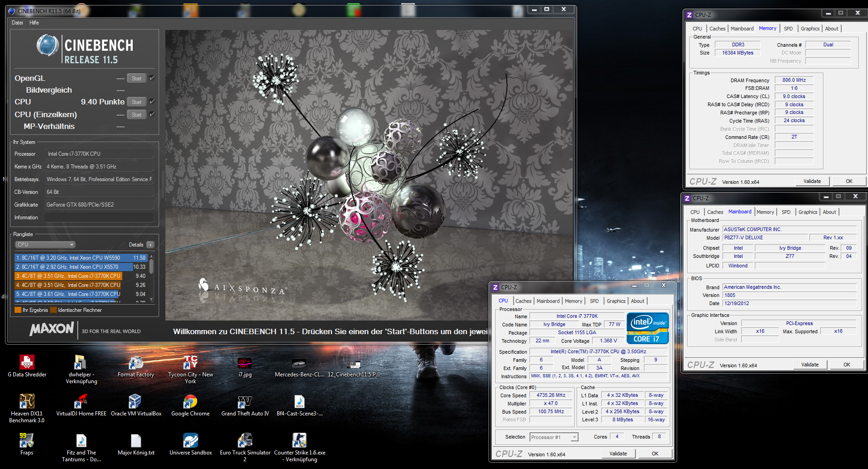Click the orange Ihr Ergebnis legend swatch
868x469 pixels.
coord(18,310)
